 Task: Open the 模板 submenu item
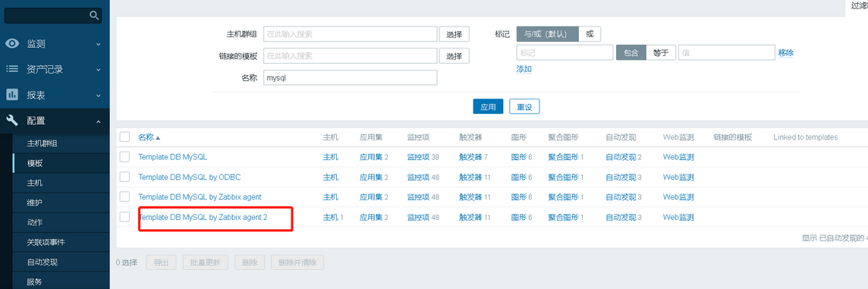(35, 163)
